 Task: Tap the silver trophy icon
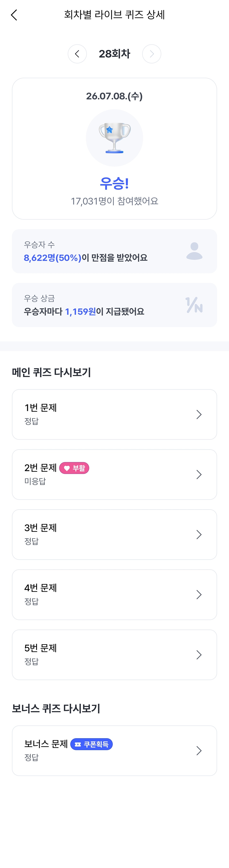(x=114, y=138)
